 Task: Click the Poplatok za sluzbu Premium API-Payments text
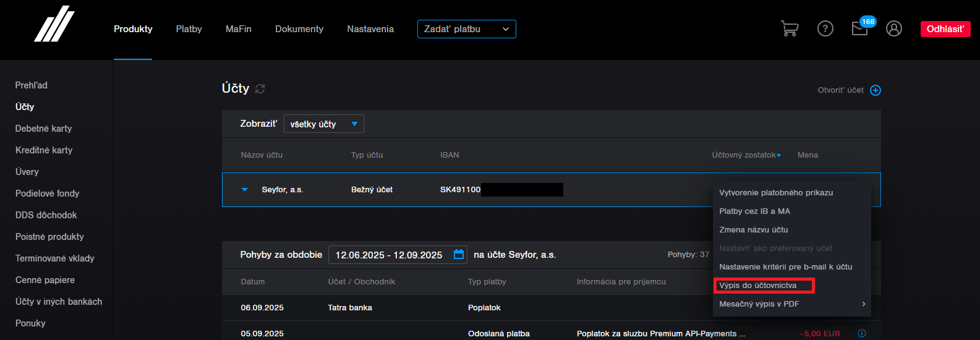pos(661,334)
